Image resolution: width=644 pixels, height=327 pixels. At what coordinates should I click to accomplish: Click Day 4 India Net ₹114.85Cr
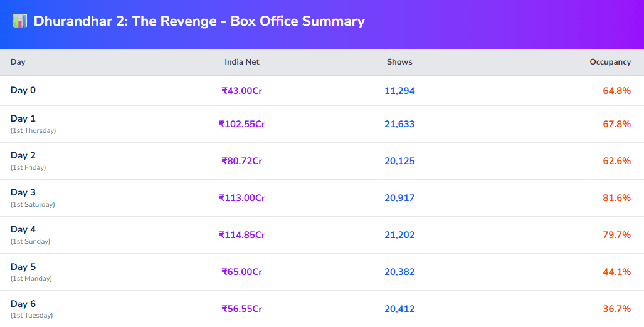241,235
